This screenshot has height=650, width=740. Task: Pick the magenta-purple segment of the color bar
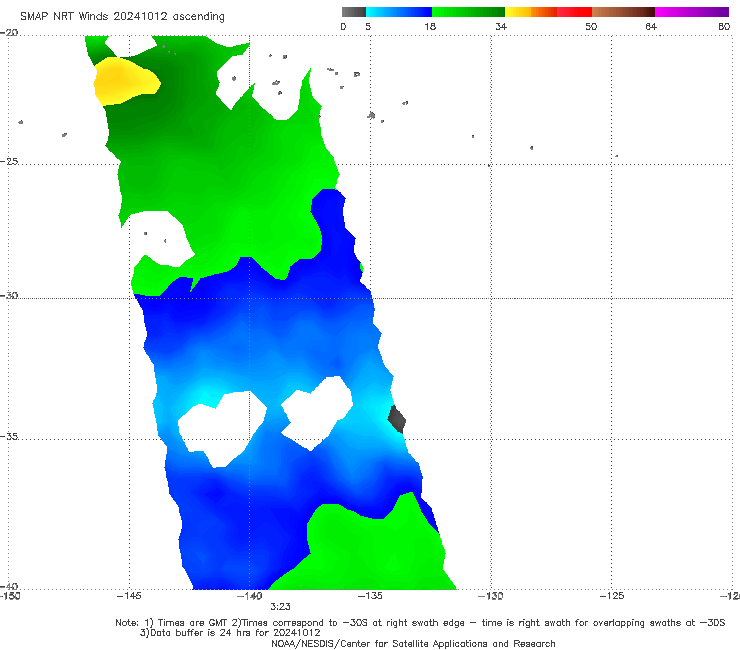click(692, 12)
